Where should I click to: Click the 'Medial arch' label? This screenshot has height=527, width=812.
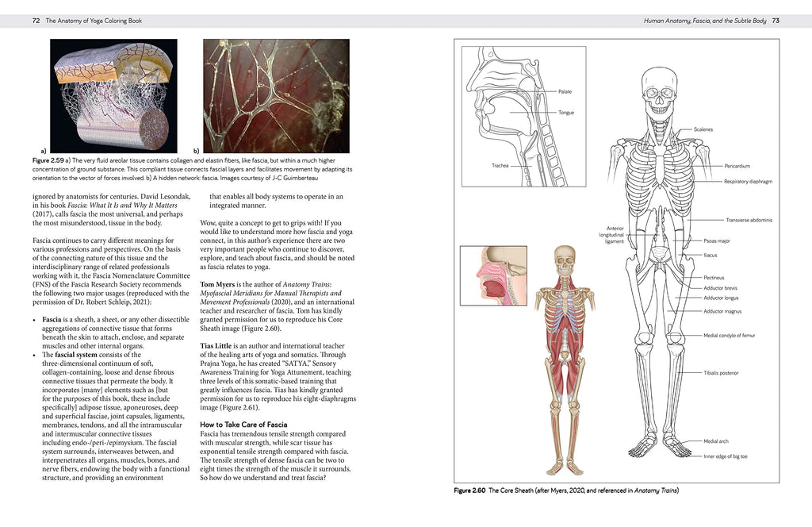point(716,441)
